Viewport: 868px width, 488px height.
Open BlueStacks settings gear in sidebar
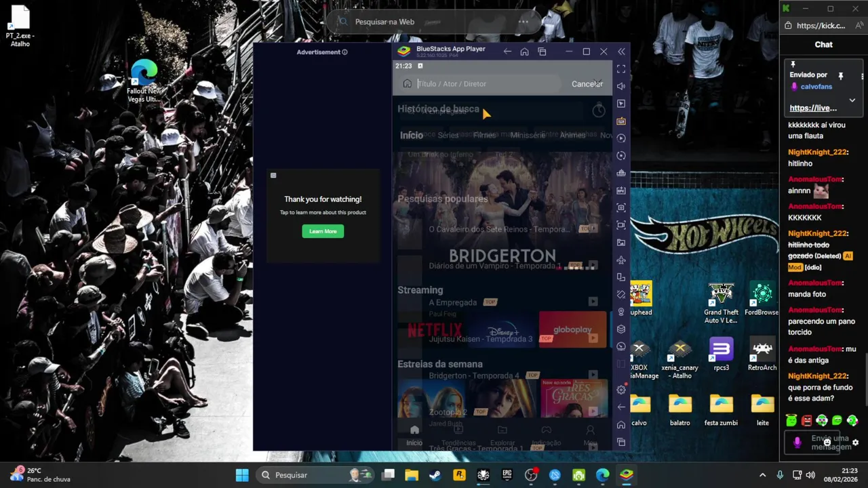click(621, 390)
